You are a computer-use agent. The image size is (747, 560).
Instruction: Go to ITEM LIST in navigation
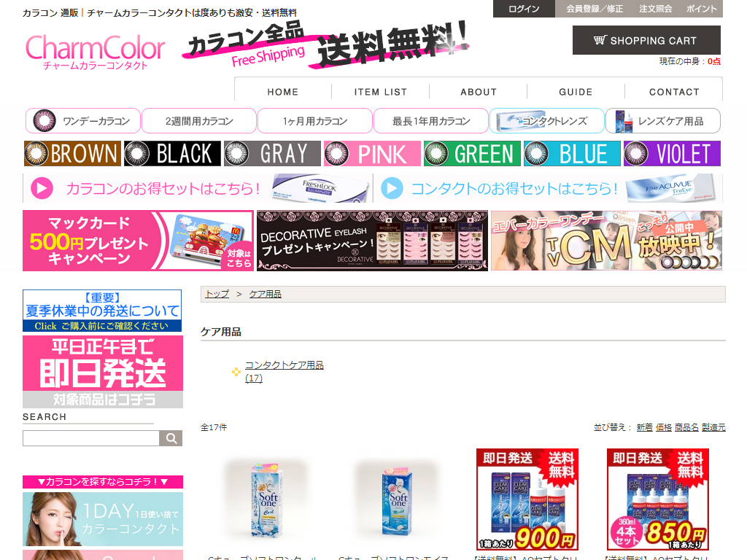click(380, 92)
